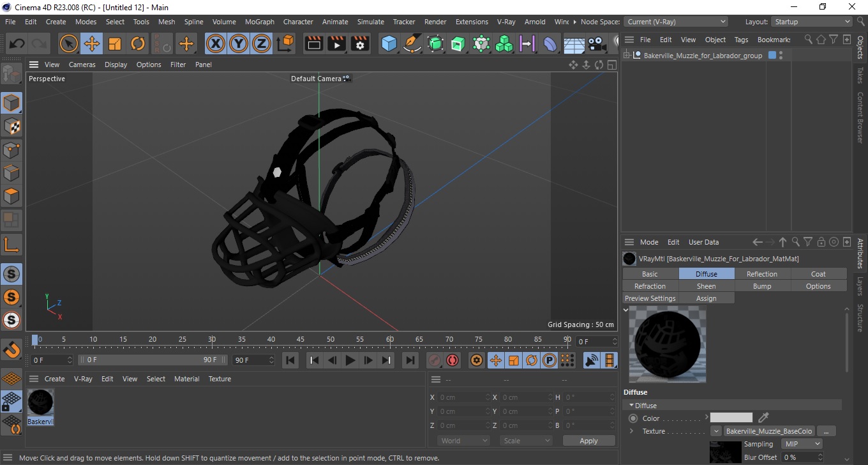Switch to Bump tab
868x465 pixels.
click(x=762, y=286)
